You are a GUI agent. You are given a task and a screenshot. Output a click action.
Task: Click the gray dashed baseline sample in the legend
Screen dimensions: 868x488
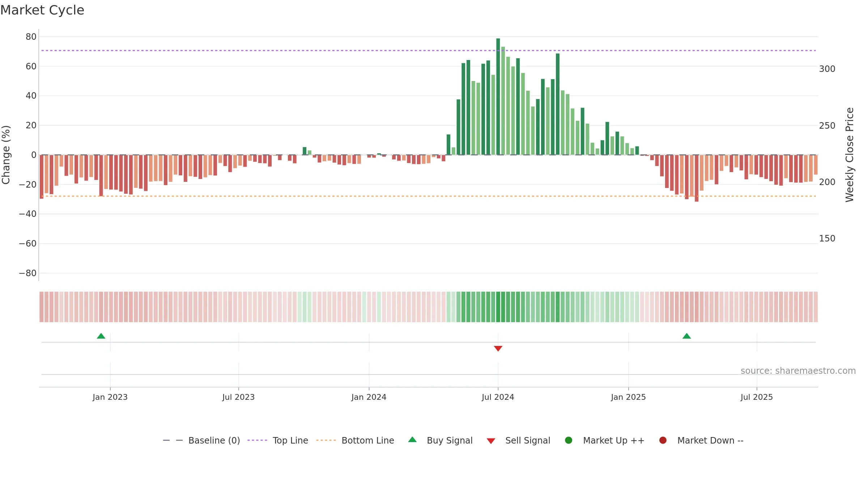pyautogui.click(x=173, y=440)
